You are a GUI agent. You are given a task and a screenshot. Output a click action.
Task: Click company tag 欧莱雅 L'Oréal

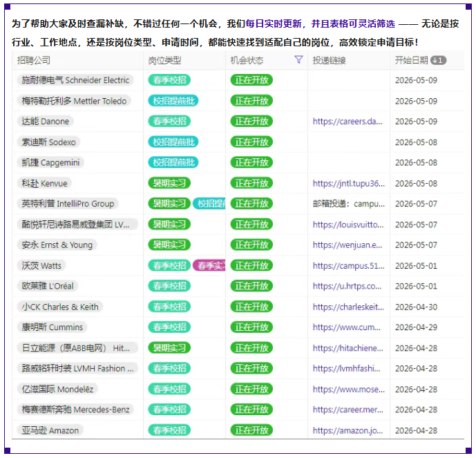pos(48,286)
